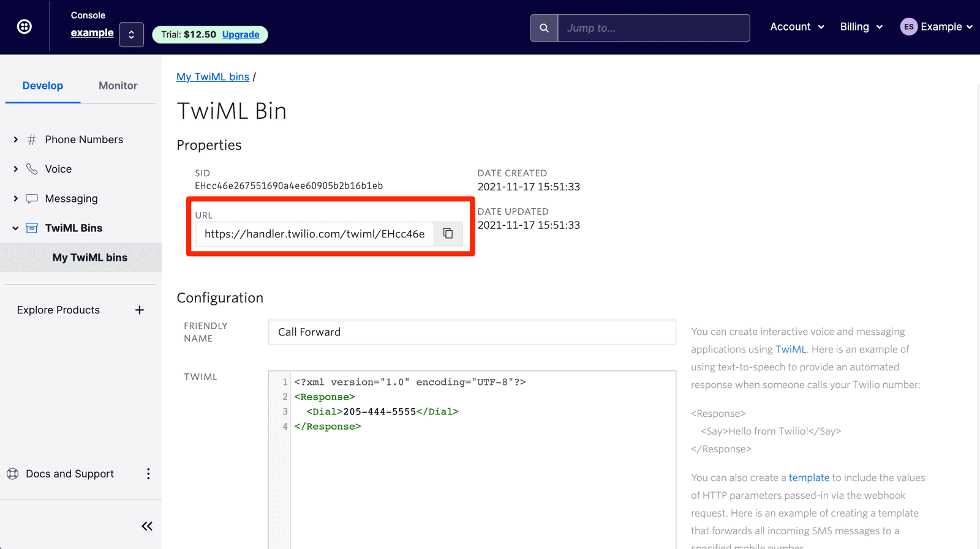Open the three-dot menu beside Docs and Support
This screenshot has height=549, width=980.
click(x=148, y=474)
